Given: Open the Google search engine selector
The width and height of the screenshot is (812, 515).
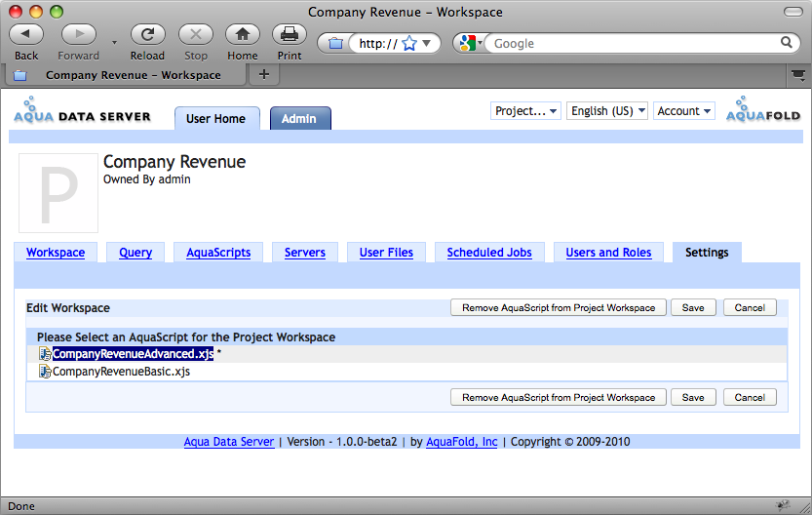Looking at the screenshot, I should click(471, 44).
